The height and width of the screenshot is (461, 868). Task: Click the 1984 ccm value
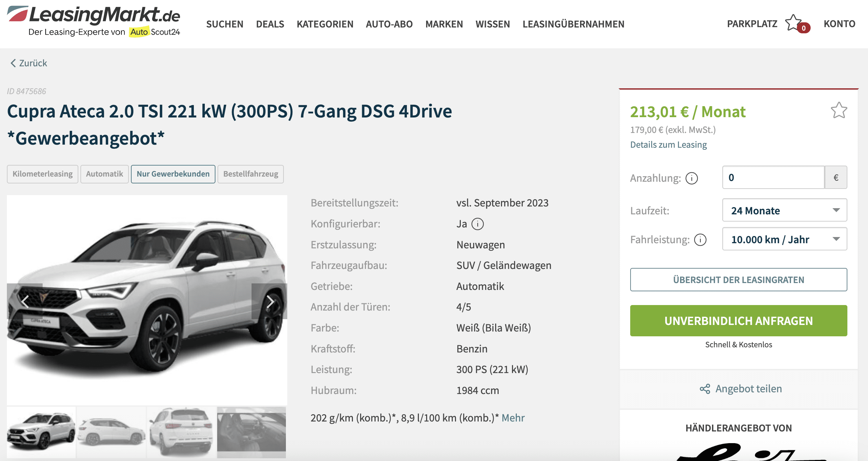[x=478, y=391]
